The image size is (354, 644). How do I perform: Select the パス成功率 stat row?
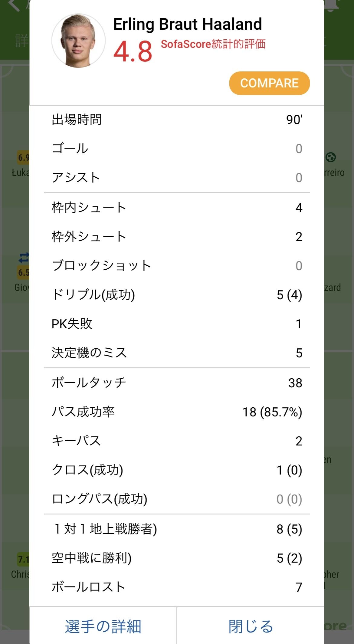point(177,412)
